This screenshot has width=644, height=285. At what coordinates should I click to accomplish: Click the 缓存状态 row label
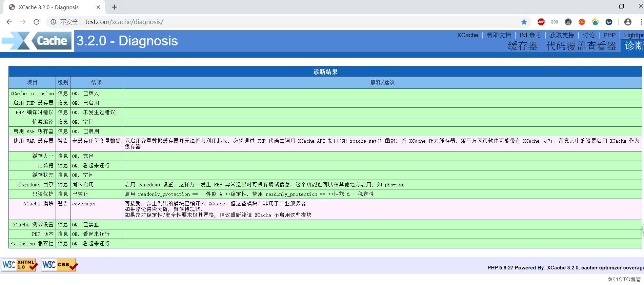point(43,175)
